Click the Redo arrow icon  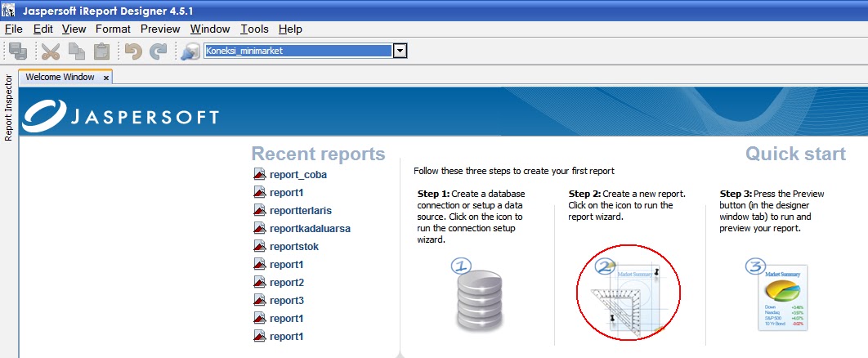tap(159, 51)
